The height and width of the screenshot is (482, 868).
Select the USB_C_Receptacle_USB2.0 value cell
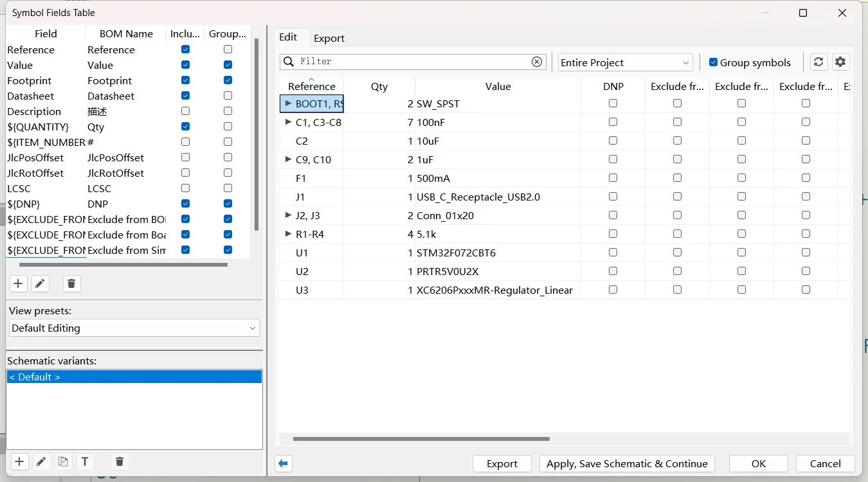(498, 197)
